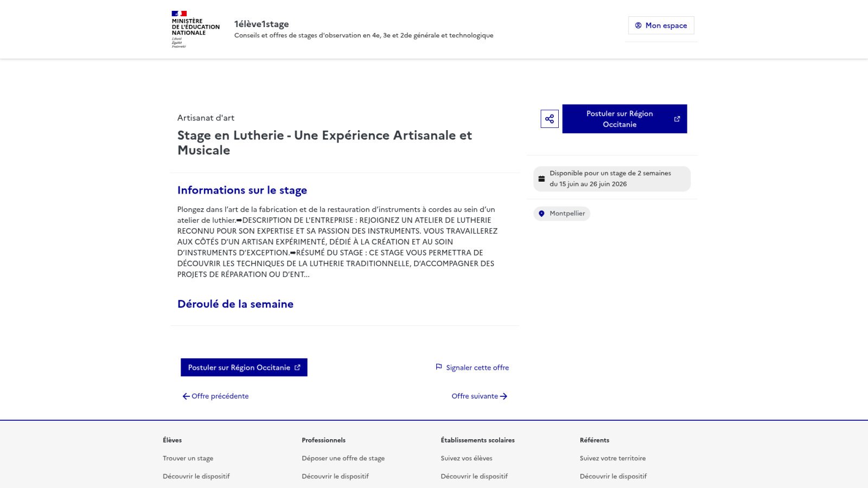The height and width of the screenshot is (488, 868).
Task: Click the Stage en Lutherie offer title
Action: pyautogui.click(x=324, y=143)
